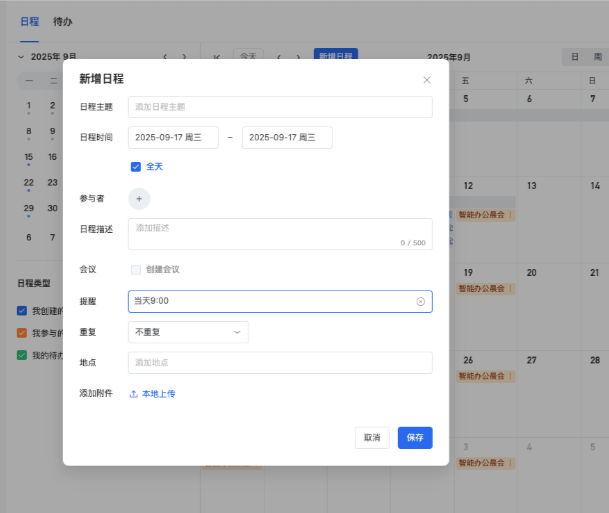Collapse the 2025年9月 mini calendar chevron
This screenshot has width=609, height=513.
(21, 57)
